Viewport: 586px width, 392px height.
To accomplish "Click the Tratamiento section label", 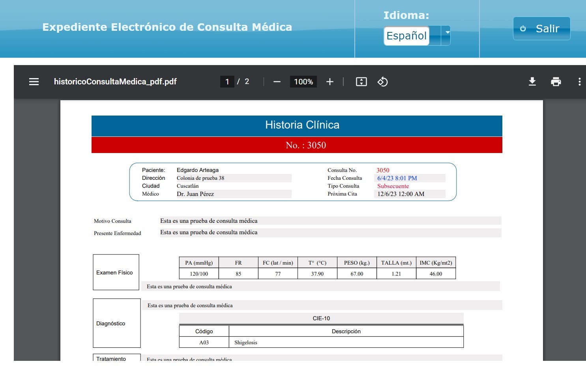I will [111, 358].
